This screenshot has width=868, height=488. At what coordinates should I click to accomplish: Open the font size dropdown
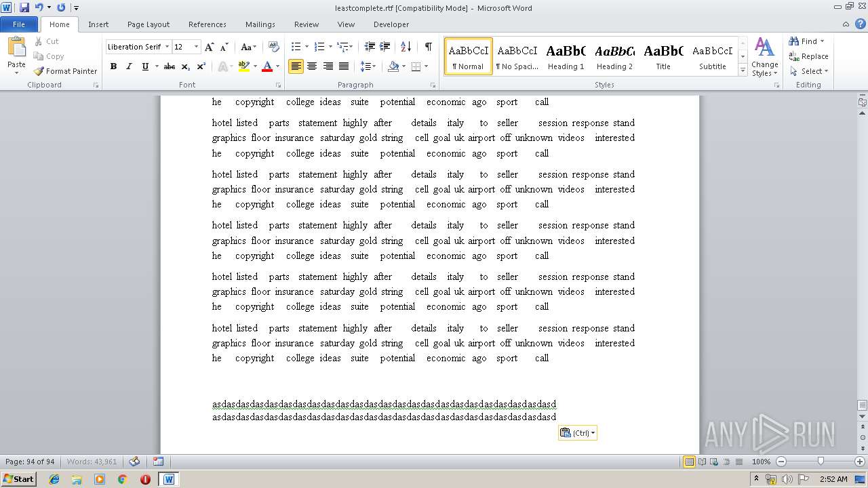point(196,47)
